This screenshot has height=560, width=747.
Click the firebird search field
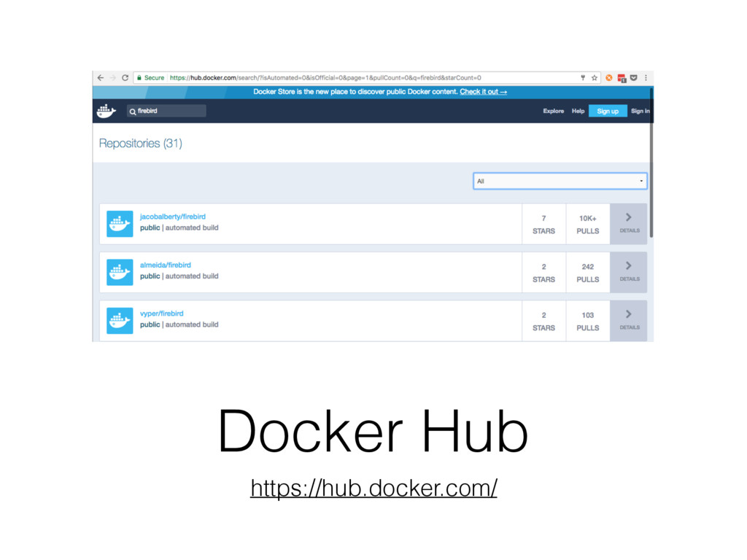pos(166,111)
